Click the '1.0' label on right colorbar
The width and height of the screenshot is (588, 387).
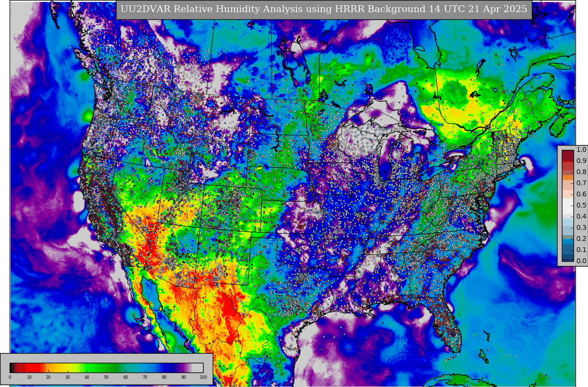coord(581,150)
